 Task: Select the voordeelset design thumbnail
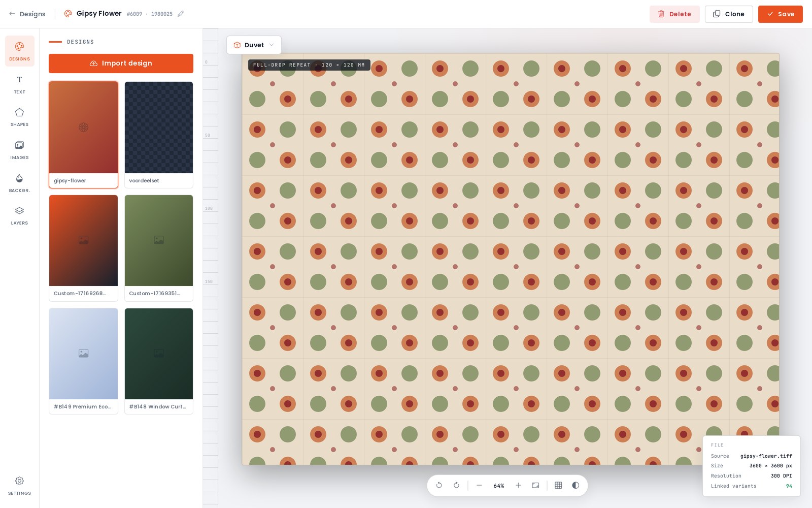pyautogui.click(x=159, y=135)
